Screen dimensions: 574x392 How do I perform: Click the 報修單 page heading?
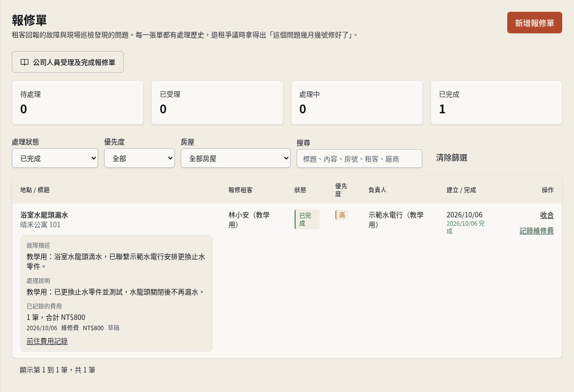click(x=29, y=20)
